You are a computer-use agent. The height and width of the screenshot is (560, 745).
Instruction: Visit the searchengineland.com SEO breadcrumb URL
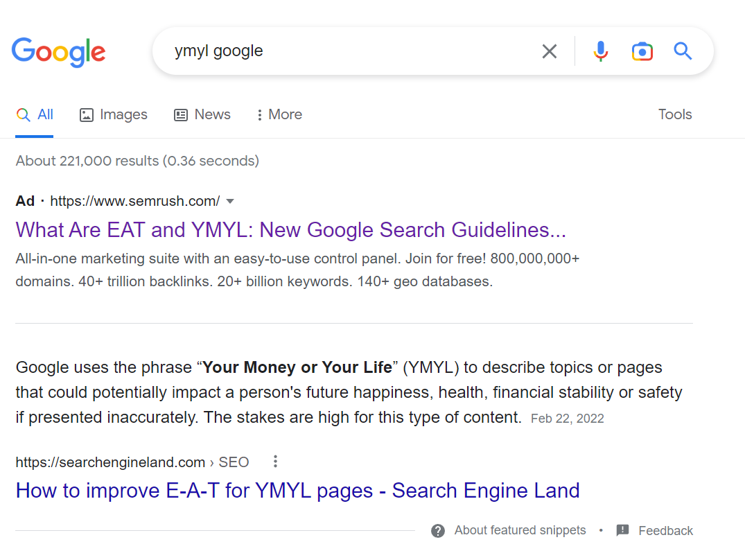pos(132,462)
